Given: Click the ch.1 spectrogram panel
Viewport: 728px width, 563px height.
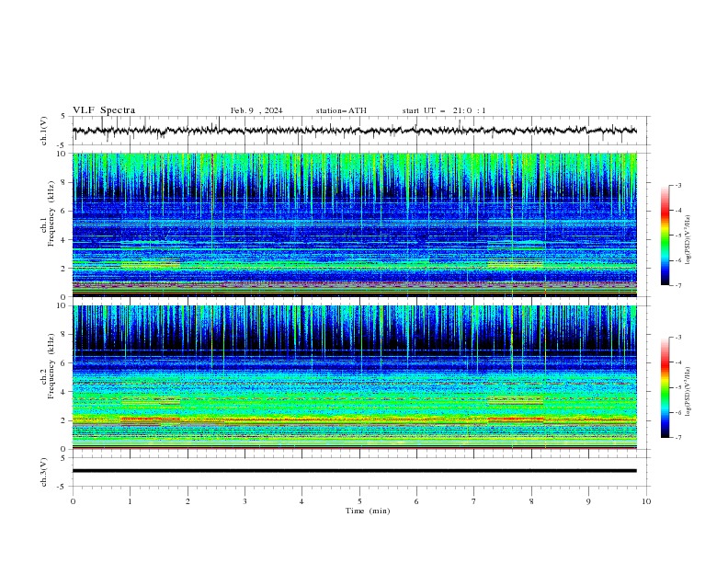Looking at the screenshot, I should coord(354,224).
